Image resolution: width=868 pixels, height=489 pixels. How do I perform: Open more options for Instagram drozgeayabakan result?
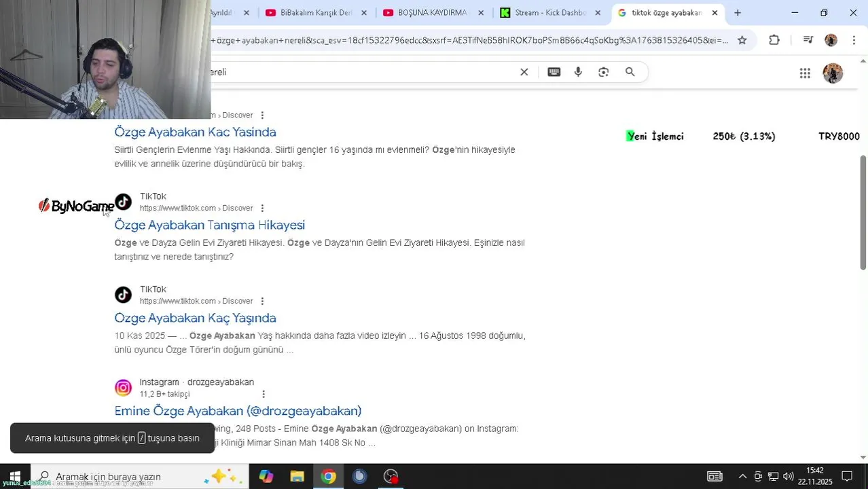[264, 394]
